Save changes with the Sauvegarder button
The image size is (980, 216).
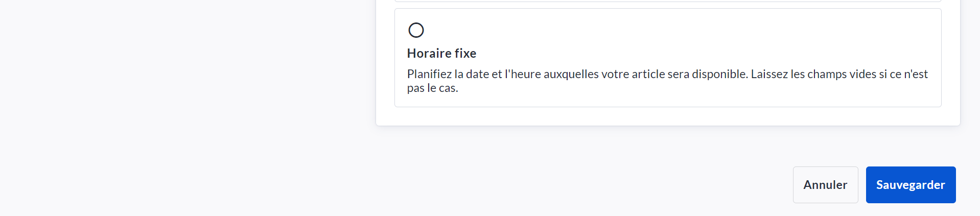(x=910, y=185)
